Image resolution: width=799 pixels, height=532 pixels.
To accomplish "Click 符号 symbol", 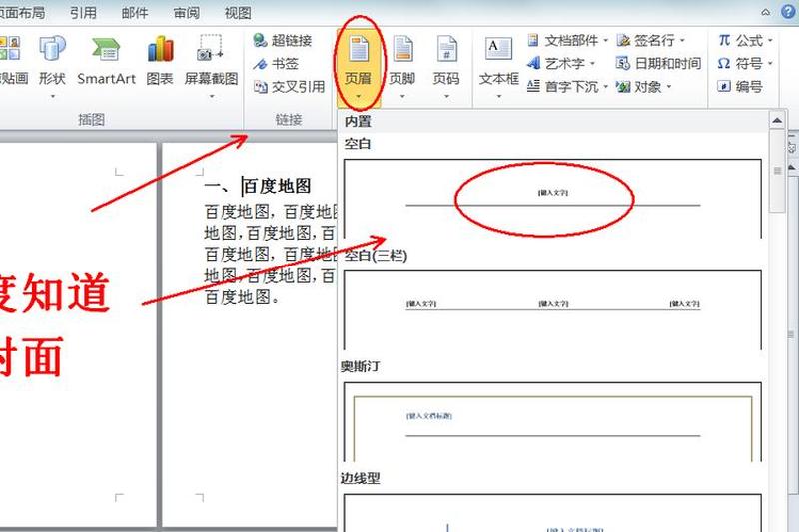I will tap(740, 64).
